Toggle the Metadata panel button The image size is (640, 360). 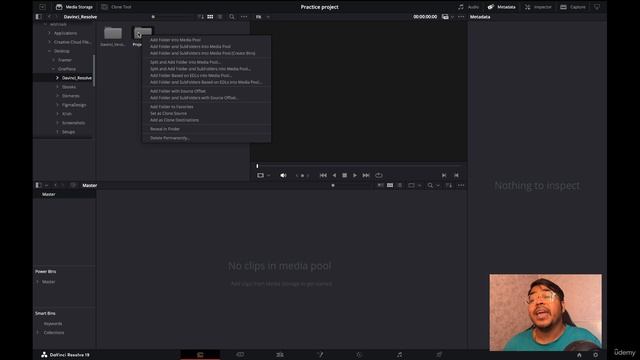click(x=502, y=7)
